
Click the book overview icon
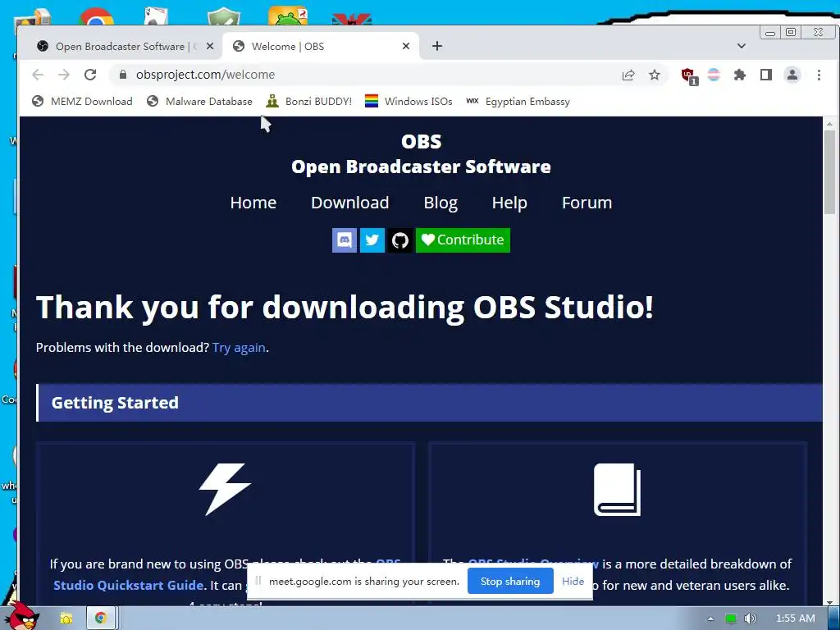tap(617, 490)
